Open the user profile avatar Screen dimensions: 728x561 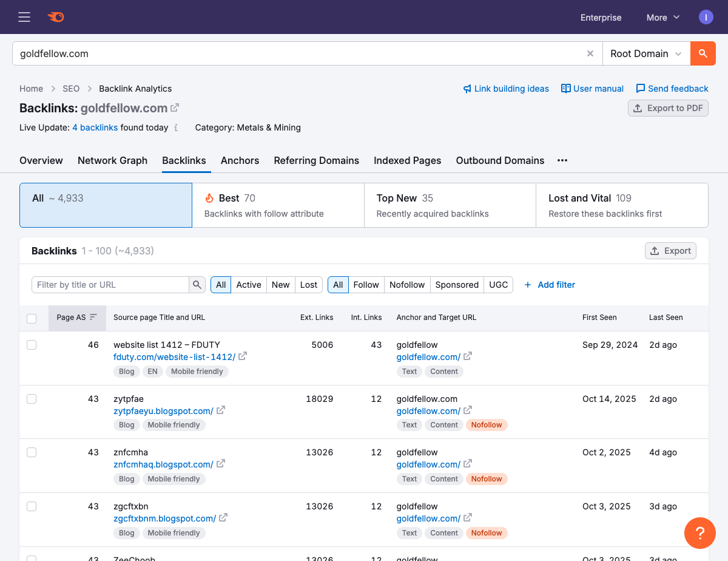[706, 17]
